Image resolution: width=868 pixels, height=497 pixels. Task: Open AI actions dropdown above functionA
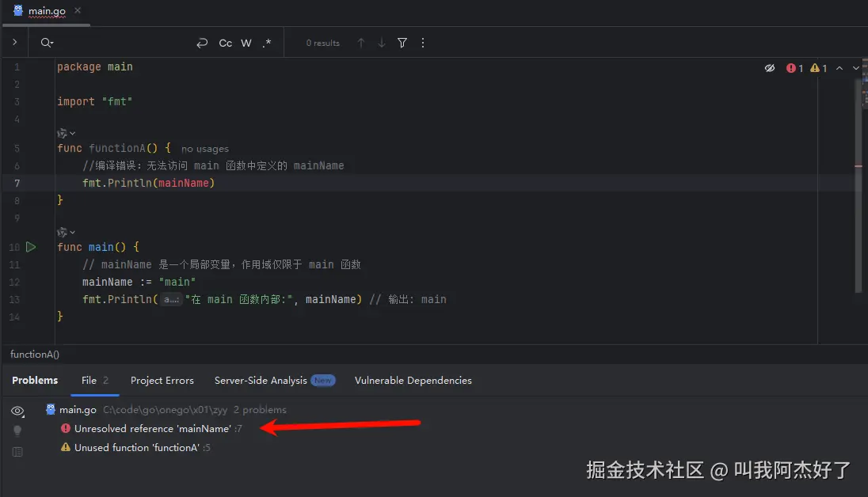click(x=66, y=134)
